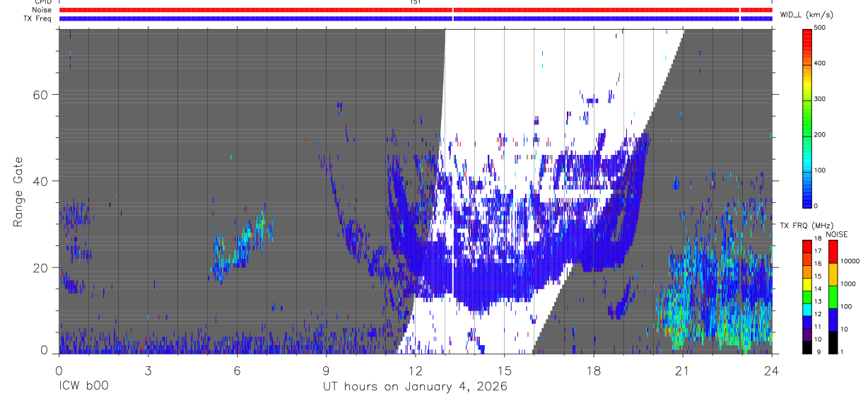
Task: Click the "6" UT hour axis tick
Action: point(237,370)
